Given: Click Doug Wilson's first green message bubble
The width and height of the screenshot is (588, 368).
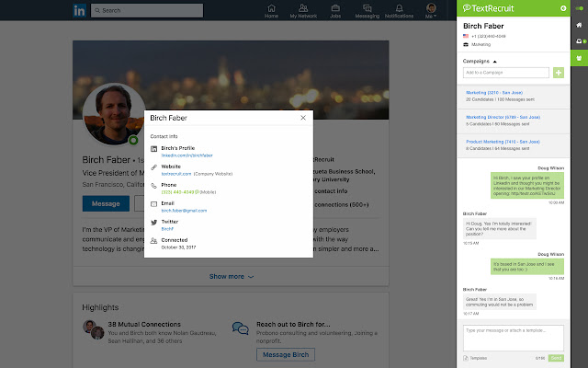Looking at the screenshot, I should (x=527, y=186).
